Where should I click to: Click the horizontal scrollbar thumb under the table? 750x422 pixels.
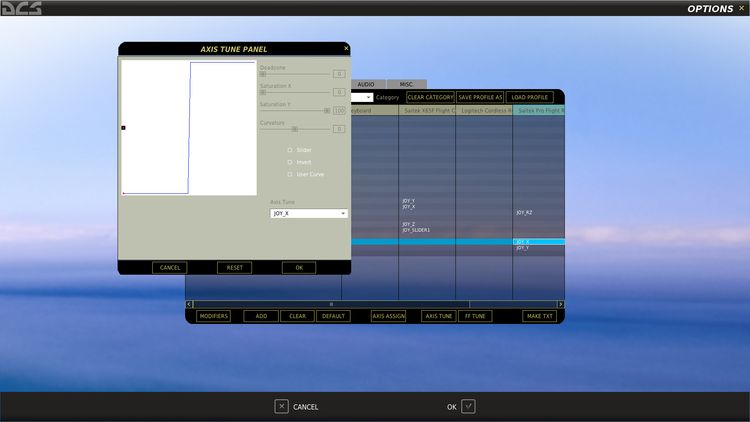click(x=331, y=304)
